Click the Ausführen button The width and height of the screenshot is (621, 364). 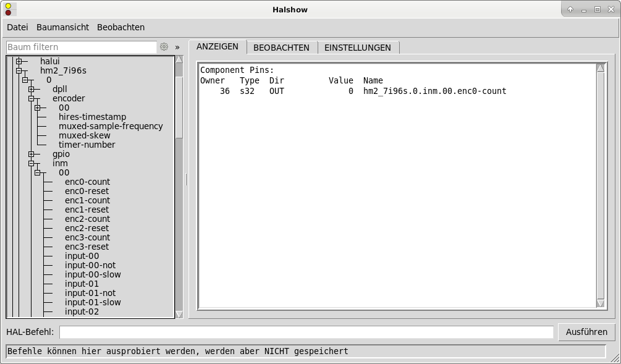tap(586, 332)
